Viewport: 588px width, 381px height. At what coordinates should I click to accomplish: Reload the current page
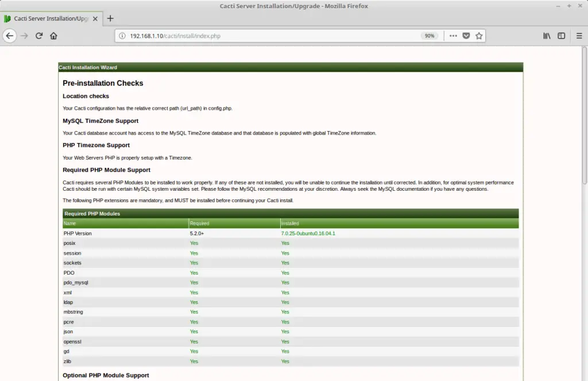coord(39,36)
